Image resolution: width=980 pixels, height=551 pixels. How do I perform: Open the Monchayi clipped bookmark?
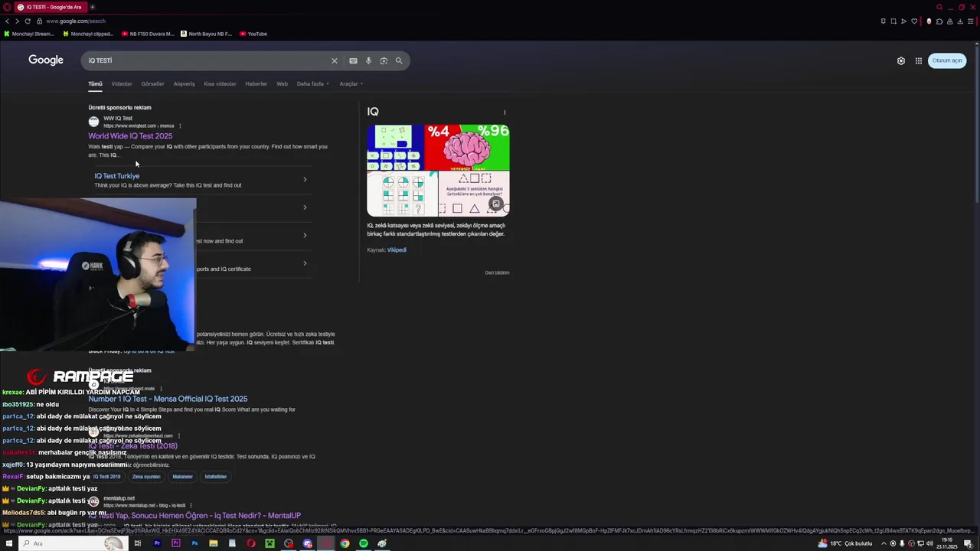(88, 34)
